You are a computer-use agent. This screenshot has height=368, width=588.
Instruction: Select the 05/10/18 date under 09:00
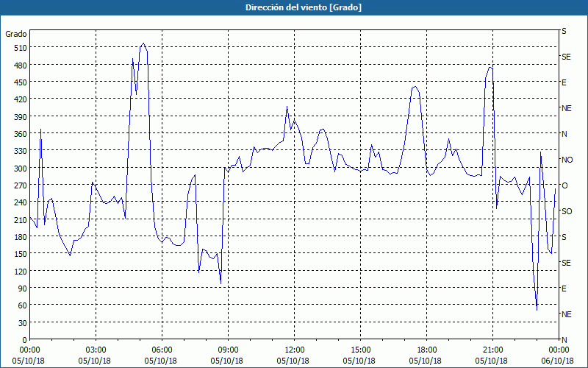tap(227, 361)
